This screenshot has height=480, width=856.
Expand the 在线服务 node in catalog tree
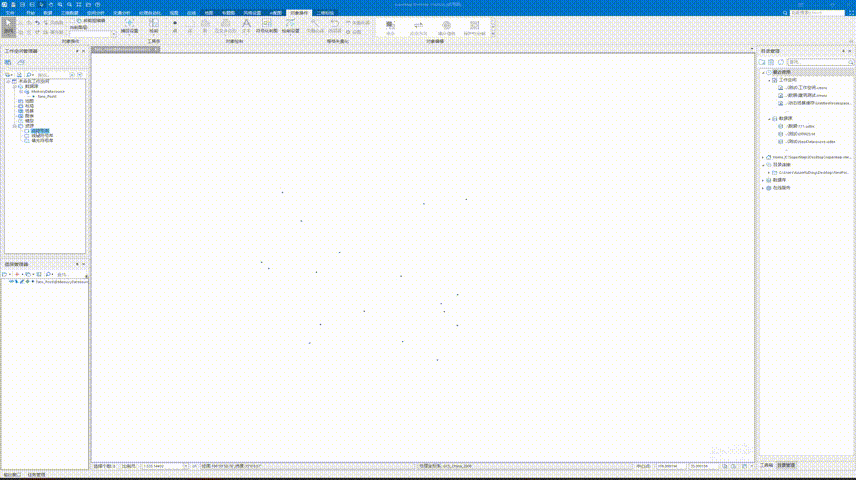[763, 188]
